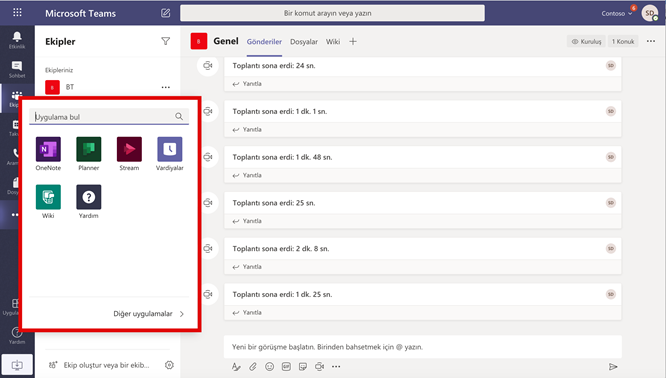The width and height of the screenshot is (666, 378).
Task: Open the Wiki tab
Action: (333, 42)
